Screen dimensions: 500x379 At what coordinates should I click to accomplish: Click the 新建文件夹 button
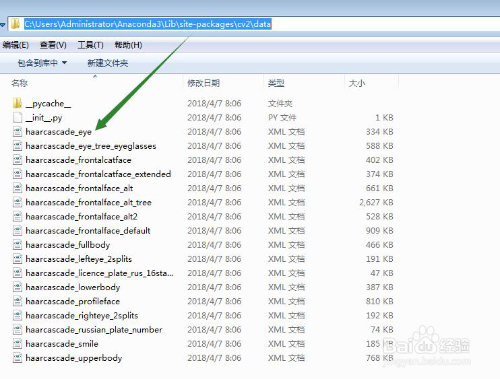(108, 63)
